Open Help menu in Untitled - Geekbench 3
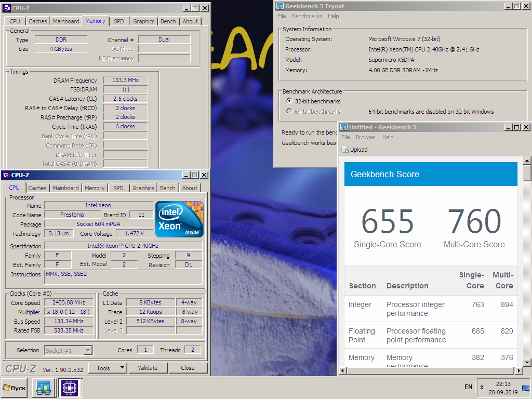532x399 pixels. 388,137
